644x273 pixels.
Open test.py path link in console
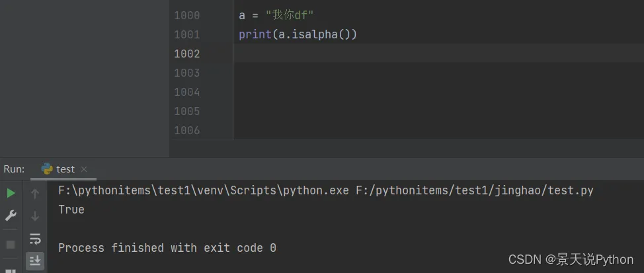474,191
